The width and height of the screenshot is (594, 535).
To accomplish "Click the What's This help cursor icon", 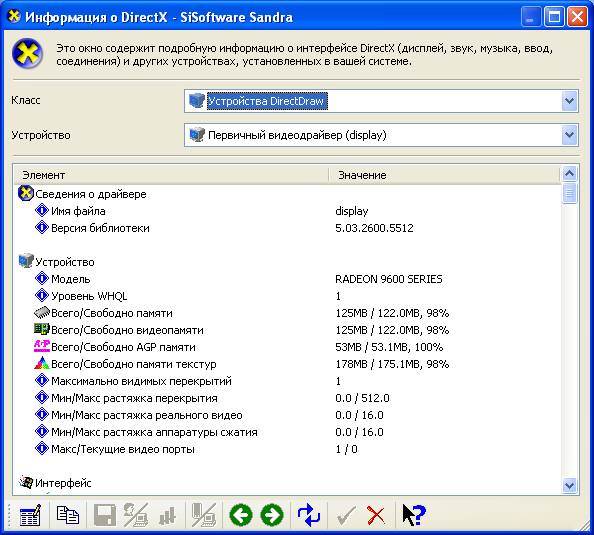I will tap(414, 515).
